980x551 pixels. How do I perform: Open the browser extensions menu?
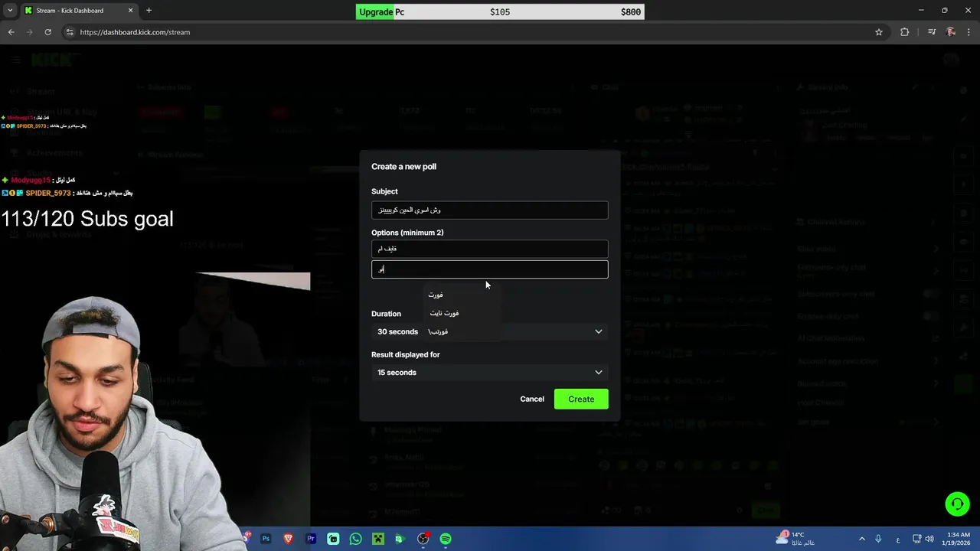click(x=905, y=32)
